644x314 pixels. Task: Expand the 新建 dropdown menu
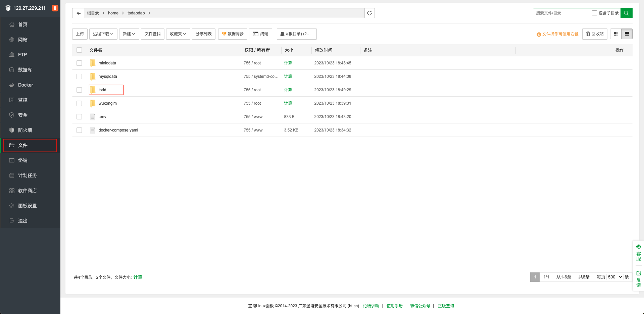(129, 34)
